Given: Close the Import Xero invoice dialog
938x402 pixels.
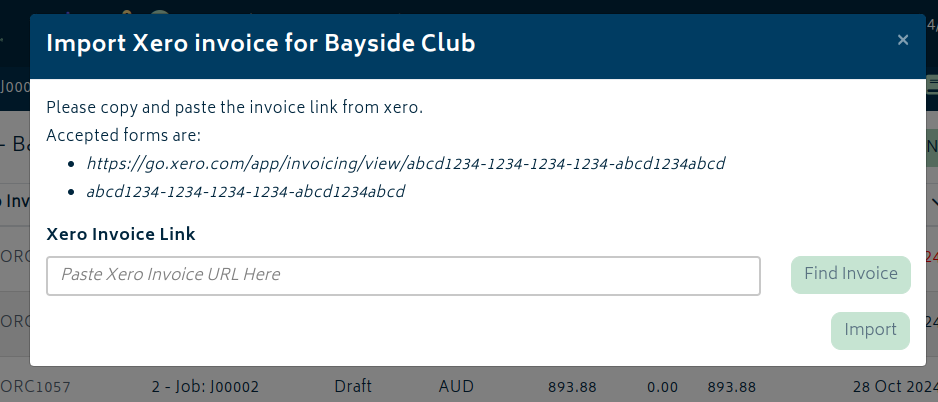Looking at the screenshot, I should pyautogui.click(x=903, y=40).
